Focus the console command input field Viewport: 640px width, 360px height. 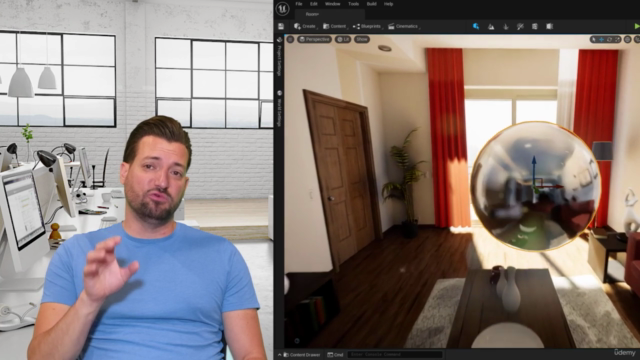coord(395,355)
